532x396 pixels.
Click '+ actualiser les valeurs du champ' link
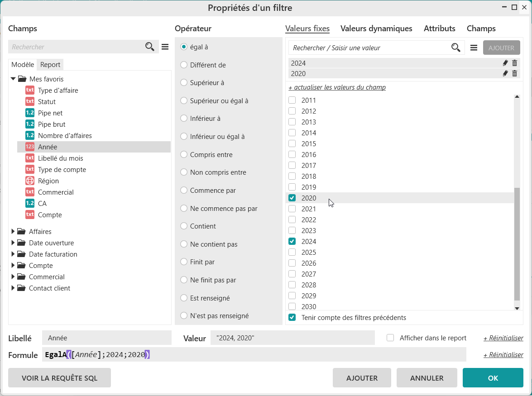337,87
